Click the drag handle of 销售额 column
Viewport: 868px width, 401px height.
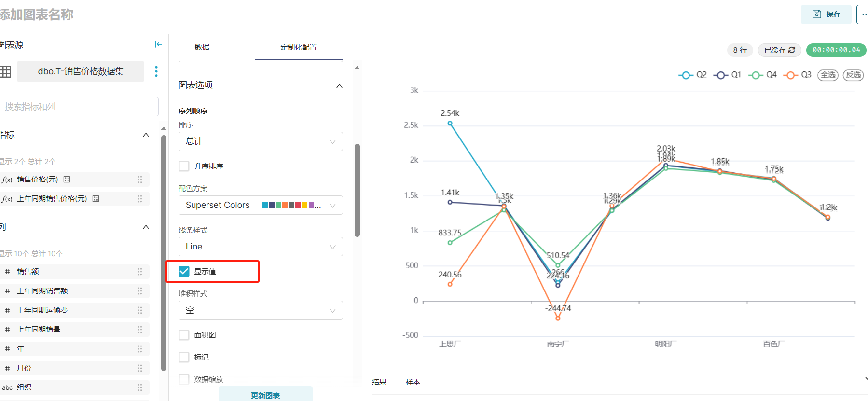(140, 272)
